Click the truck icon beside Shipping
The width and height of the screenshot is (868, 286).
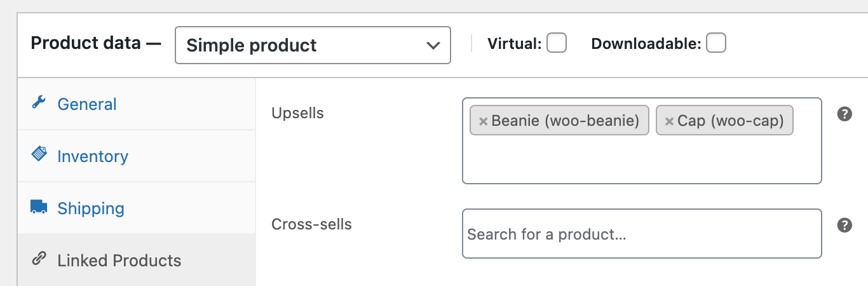coord(39,207)
